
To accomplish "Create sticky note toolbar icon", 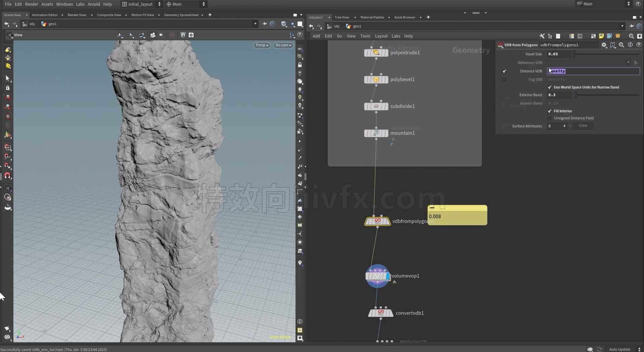I will click(601, 36).
